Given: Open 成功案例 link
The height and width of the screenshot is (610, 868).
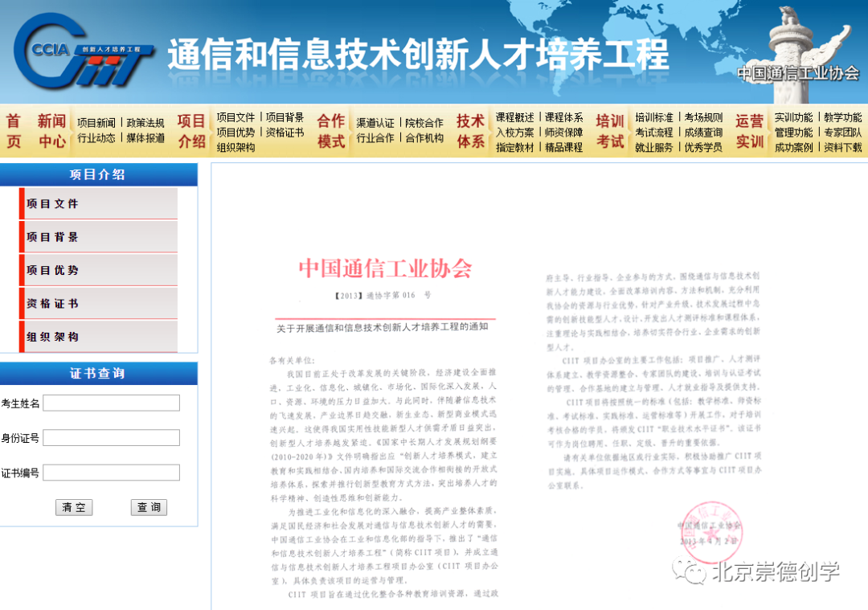Looking at the screenshot, I should point(794,147).
